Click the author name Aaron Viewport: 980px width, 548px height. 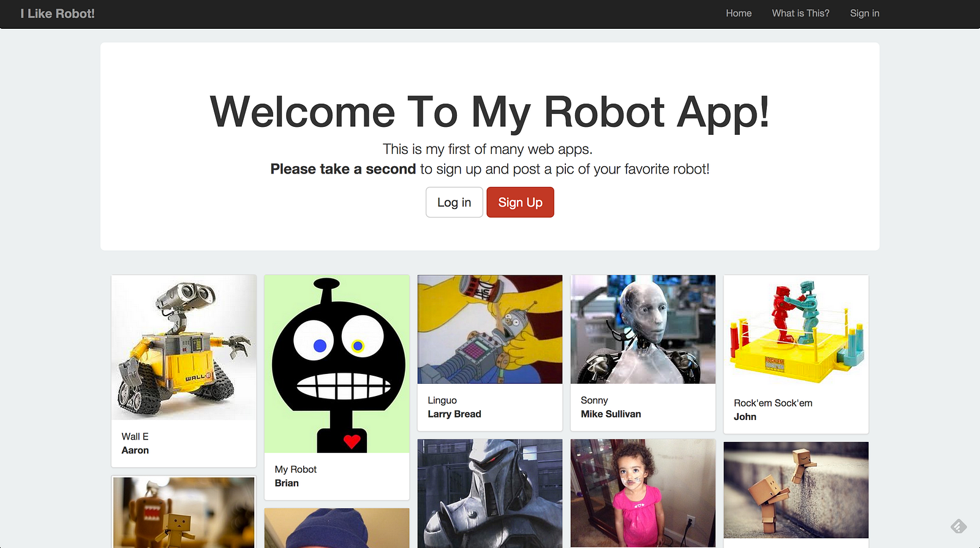click(x=135, y=451)
